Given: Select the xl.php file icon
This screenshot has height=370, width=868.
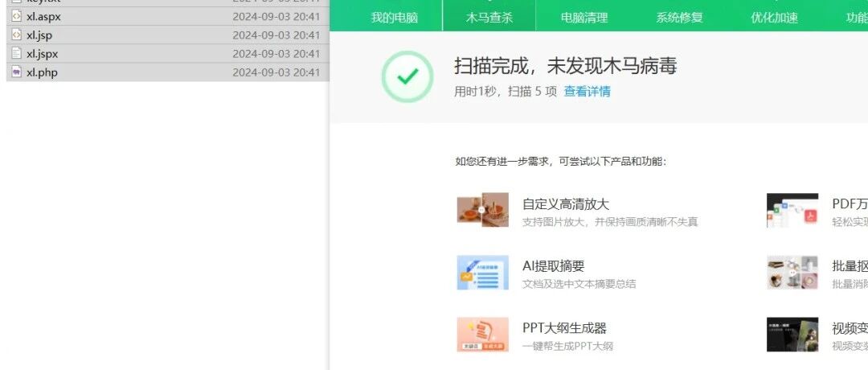Looking at the screenshot, I should tap(17, 72).
